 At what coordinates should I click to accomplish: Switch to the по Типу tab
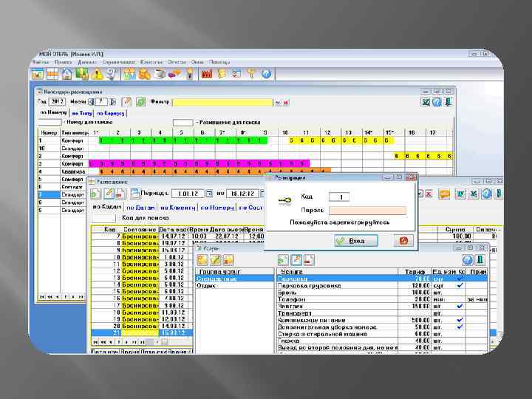[x=82, y=113]
